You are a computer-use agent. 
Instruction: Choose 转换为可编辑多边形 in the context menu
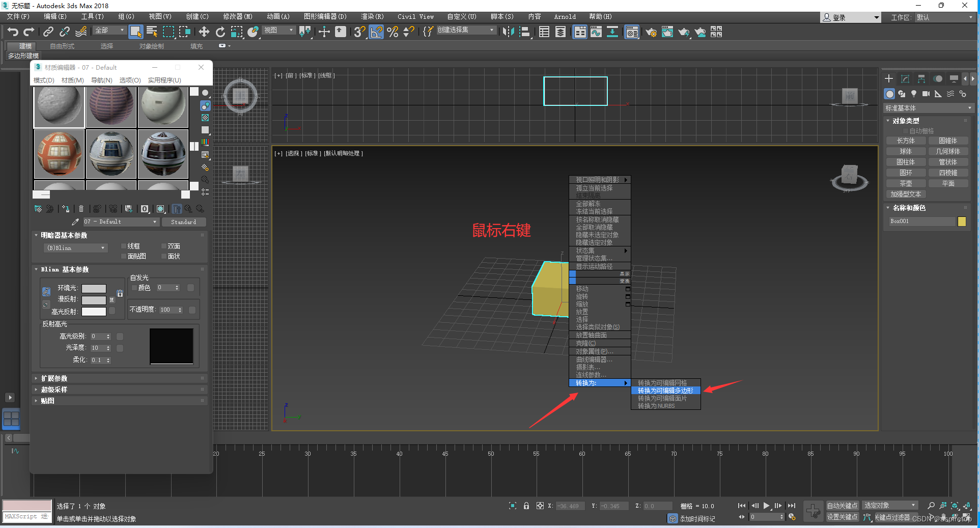[x=665, y=391]
